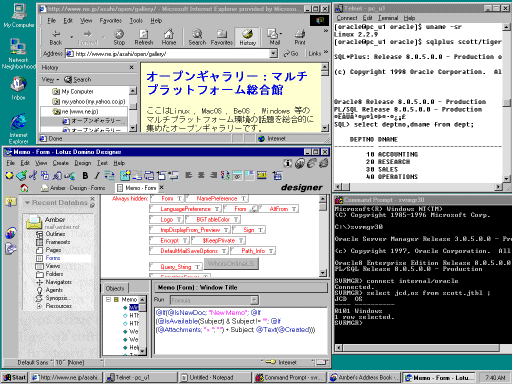Click the designer home icon
The width and height of the screenshot is (512, 384).
point(24,188)
